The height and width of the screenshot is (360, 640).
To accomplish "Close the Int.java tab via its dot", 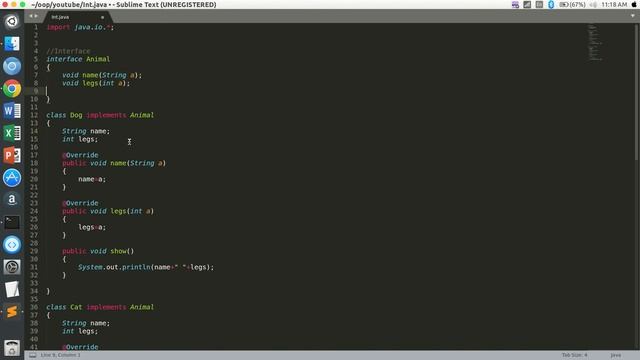I will coord(102,17).
